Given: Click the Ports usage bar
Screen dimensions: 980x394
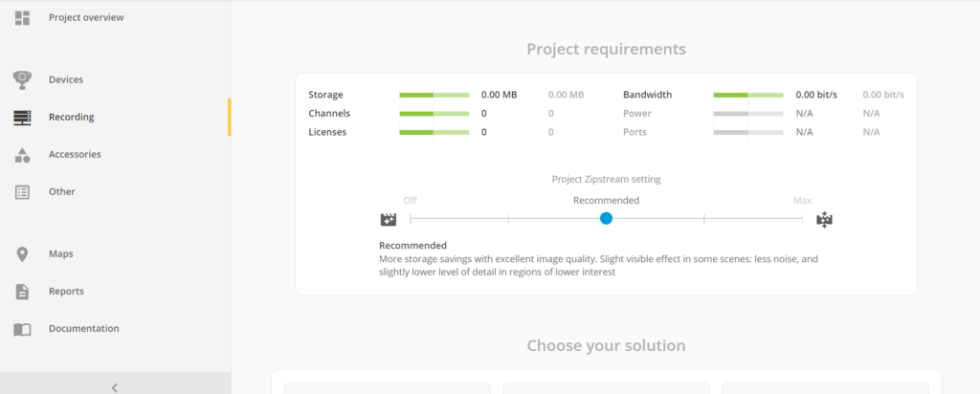Looking at the screenshot, I should tap(748, 132).
